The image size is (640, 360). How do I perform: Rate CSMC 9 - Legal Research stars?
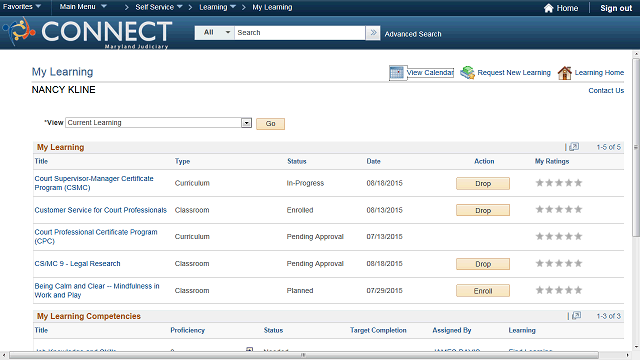[559, 263]
